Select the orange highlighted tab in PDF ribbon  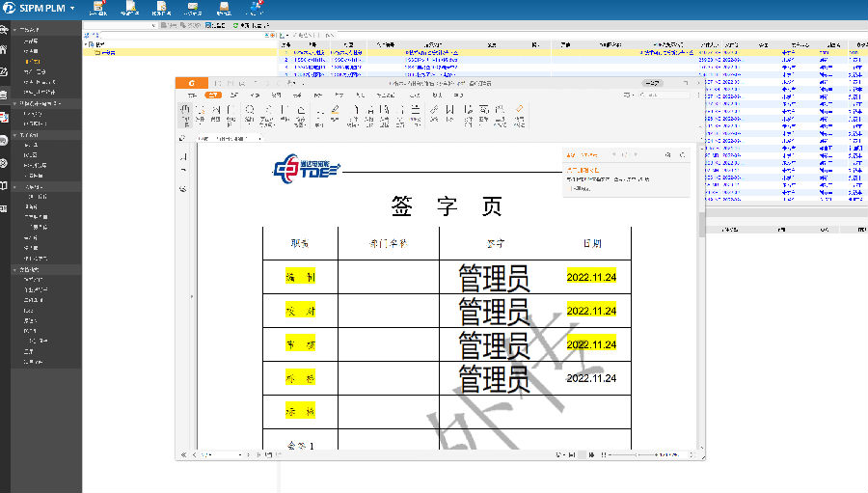[x=213, y=96]
